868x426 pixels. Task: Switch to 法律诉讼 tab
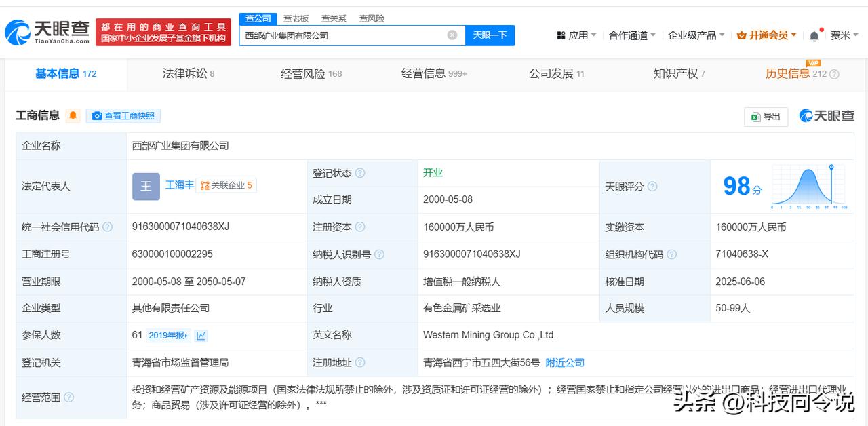click(189, 73)
